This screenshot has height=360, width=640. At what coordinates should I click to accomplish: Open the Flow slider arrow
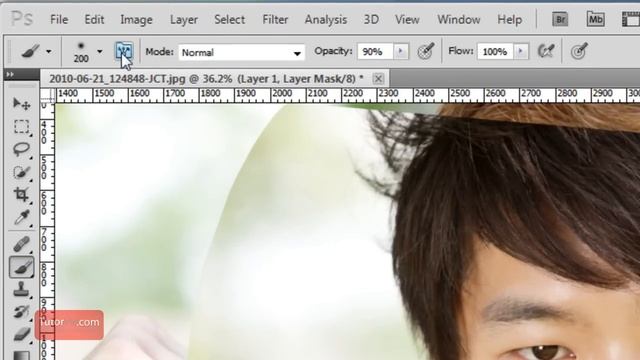[x=521, y=51]
